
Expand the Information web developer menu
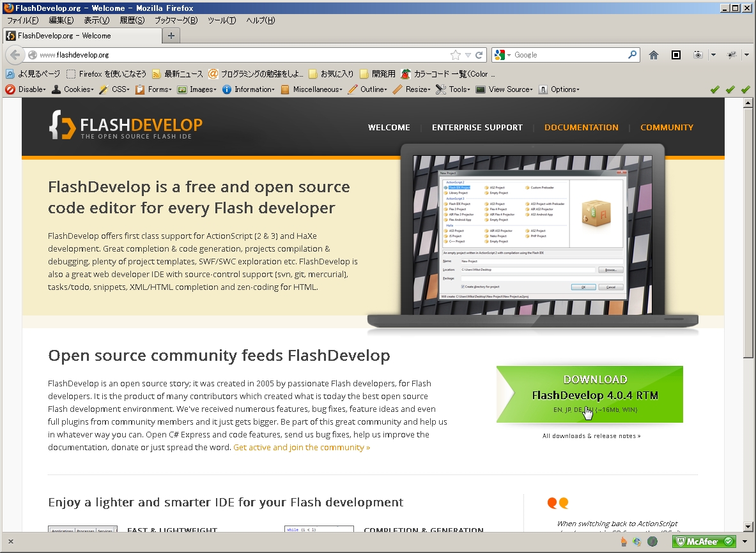(249, 89)
